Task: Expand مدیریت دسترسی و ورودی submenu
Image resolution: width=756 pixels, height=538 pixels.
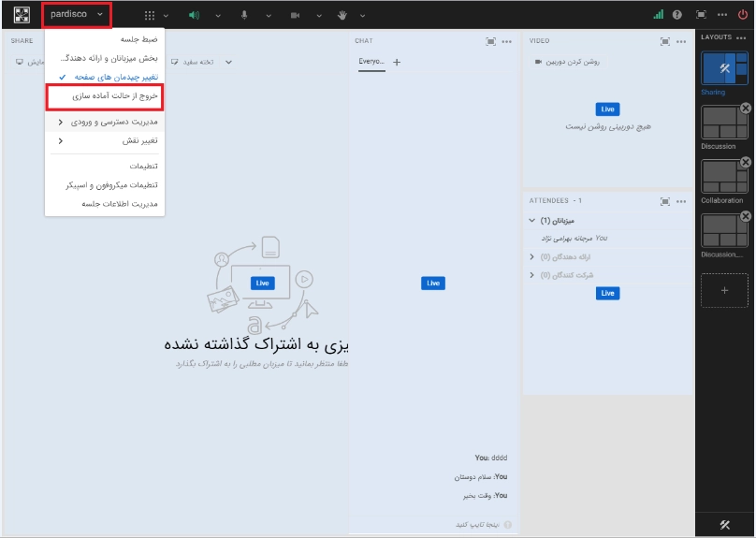Action: (105, 122)
